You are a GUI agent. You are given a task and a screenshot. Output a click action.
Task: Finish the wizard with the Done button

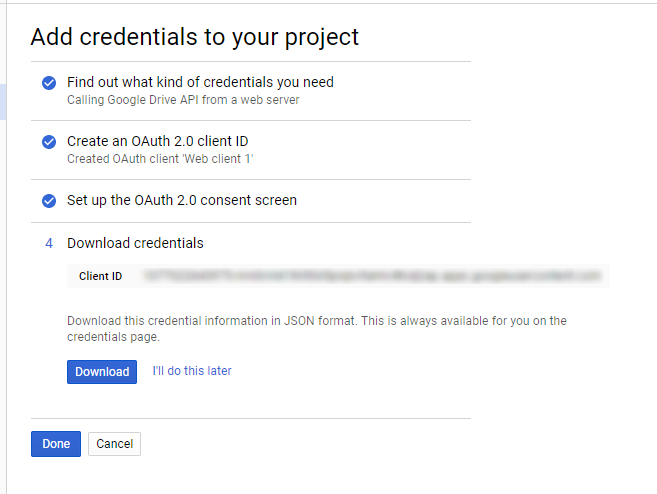pyautogui.click(x=56, y=444)
